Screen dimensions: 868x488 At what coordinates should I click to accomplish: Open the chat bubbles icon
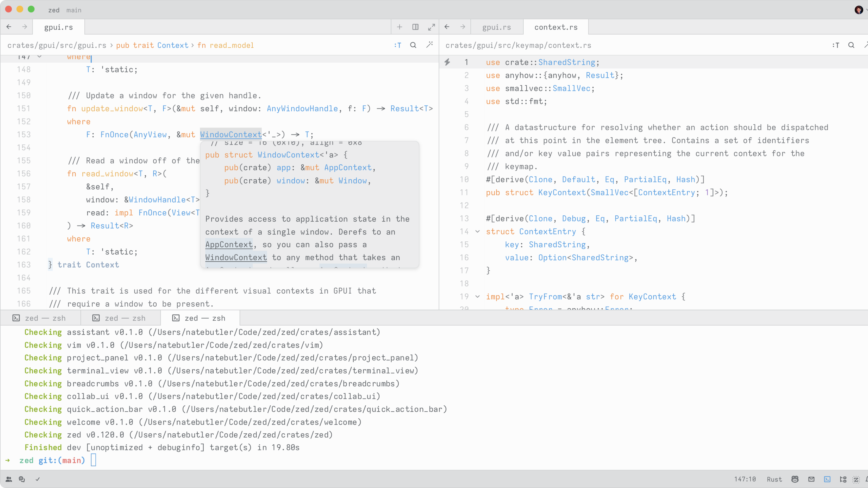[x=22, y=479]
